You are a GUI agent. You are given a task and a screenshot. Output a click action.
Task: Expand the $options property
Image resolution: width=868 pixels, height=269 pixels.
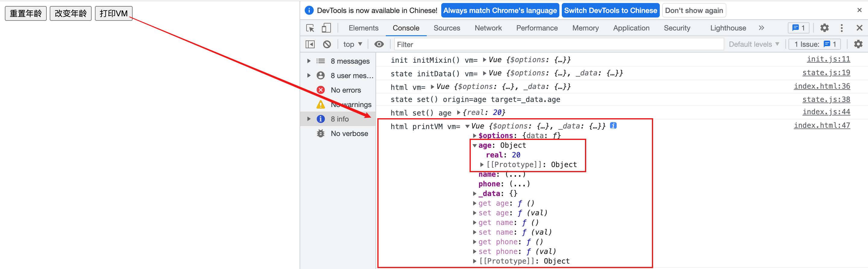[x=474, y=135]
